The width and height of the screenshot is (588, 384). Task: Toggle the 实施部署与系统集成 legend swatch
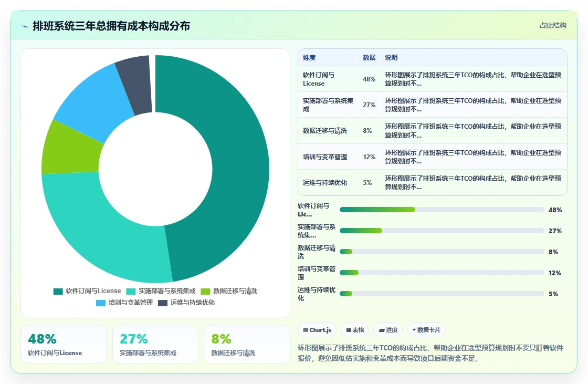click(x=131, y=292)
